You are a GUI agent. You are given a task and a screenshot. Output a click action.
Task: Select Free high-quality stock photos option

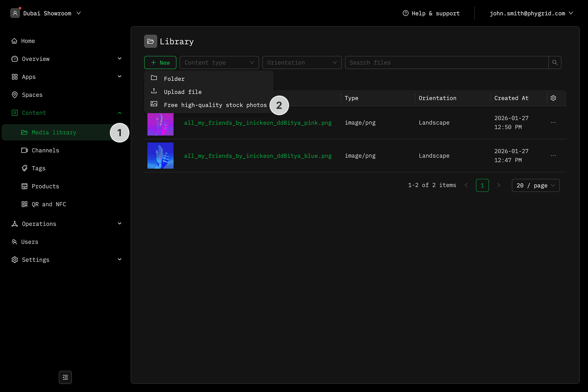[x=215, y=105]
